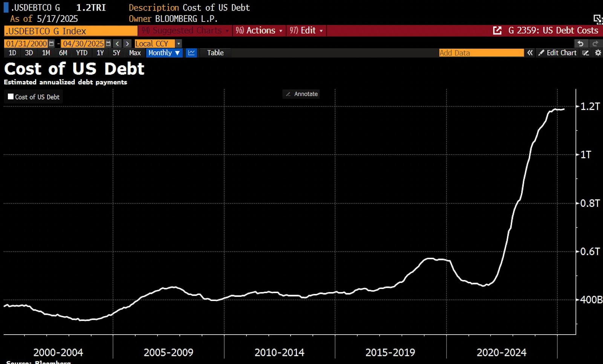The width and height of the screenshot is (603, 364).
Task: Click the undo arrow icon
Action: click(580, 43)
